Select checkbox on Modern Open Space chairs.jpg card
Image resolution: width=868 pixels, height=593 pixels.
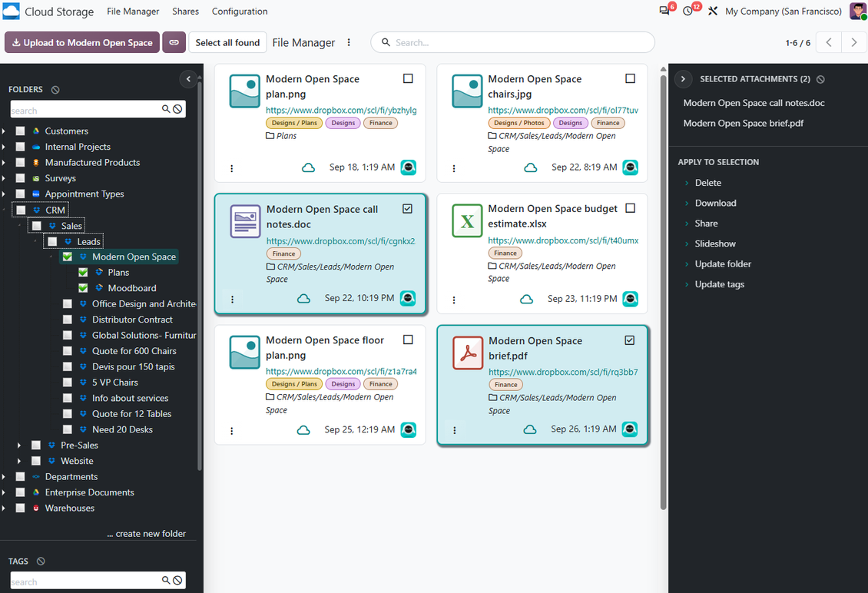[x=630, y=78]
